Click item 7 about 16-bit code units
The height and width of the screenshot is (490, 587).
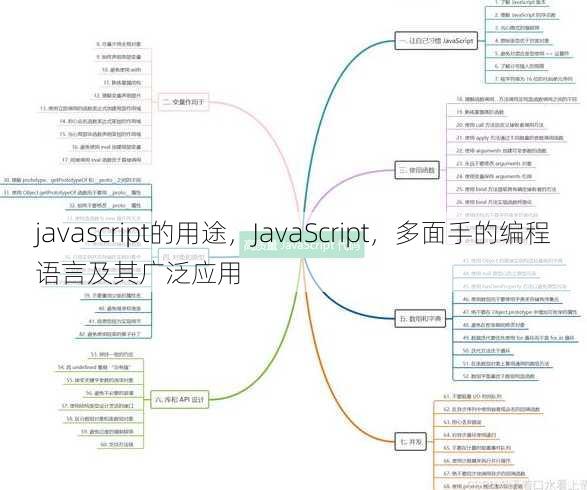tap(533, 79)
